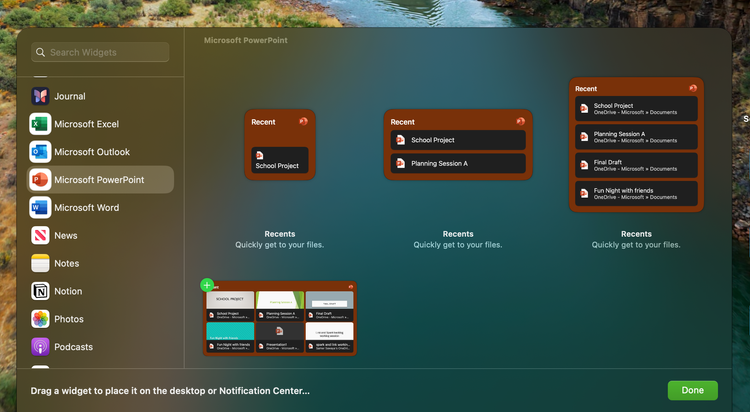Screen dimensions: 750x412
Task: Select the Final Draft row in the four-file widget
Action: click(636, 165)
